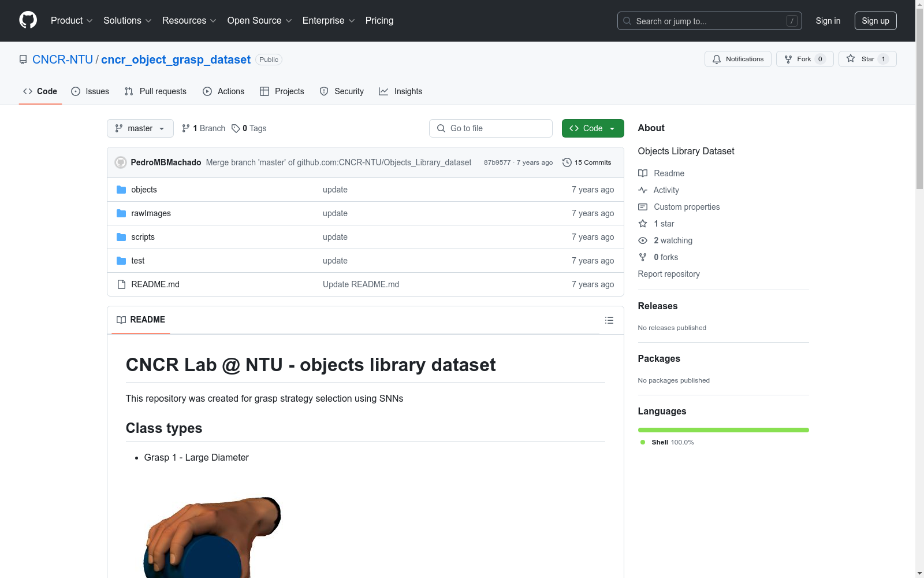Open the Projects tab
The image size is (924, 578).
click(282, 91)
